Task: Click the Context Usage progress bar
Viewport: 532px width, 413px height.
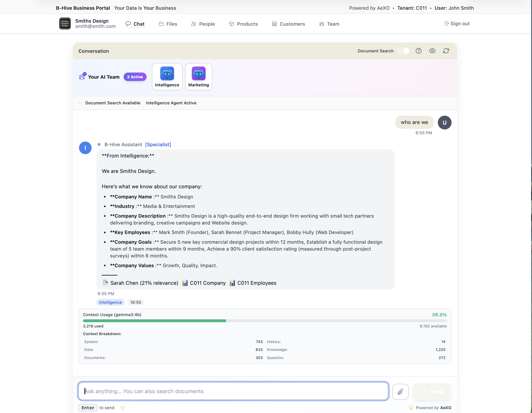Action: (265, 321)
